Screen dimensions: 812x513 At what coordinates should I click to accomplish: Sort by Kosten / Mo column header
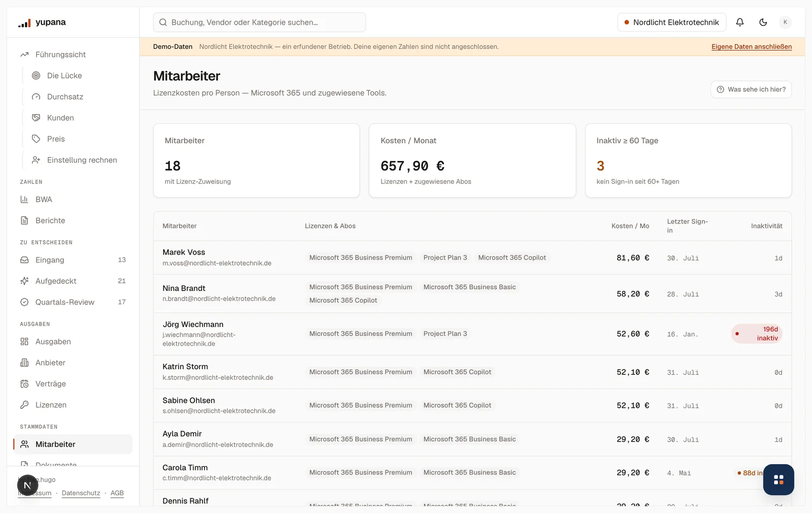(x=630, y=226)
